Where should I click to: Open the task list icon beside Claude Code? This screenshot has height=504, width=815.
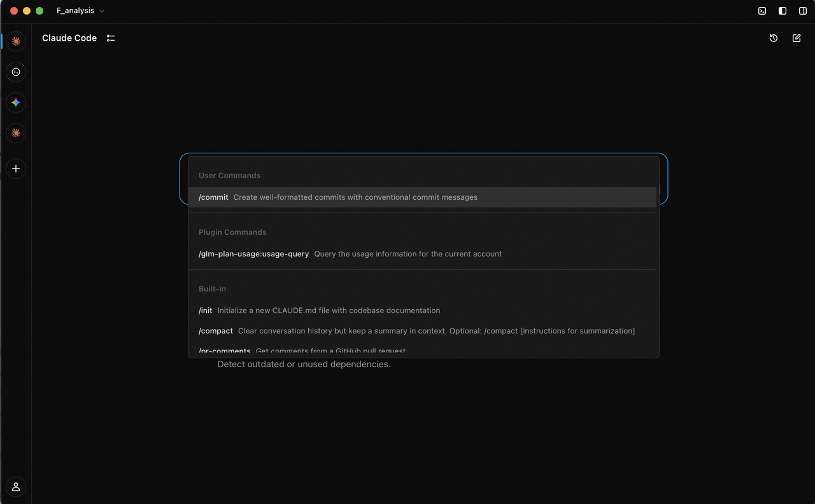[111, 38]
